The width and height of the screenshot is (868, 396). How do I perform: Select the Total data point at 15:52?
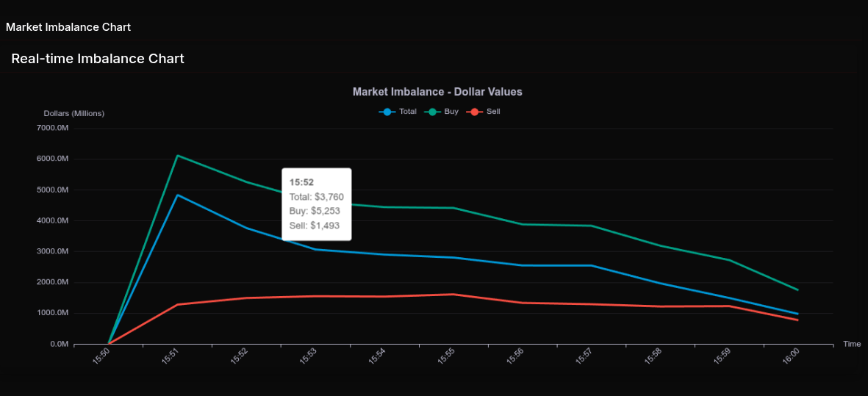[247, 228]
